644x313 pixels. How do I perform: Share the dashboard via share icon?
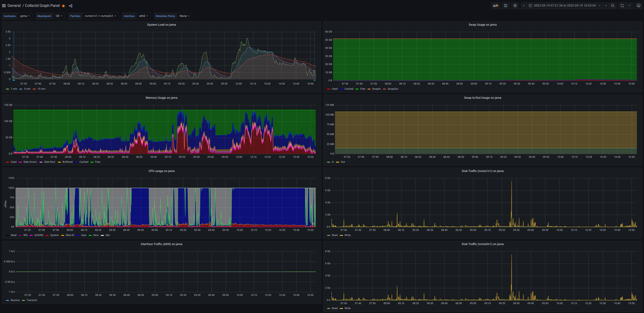(71, 6)
